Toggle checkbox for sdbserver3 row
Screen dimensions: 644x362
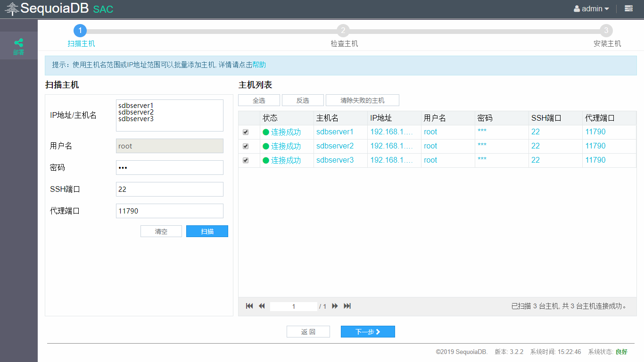point(246,160)
